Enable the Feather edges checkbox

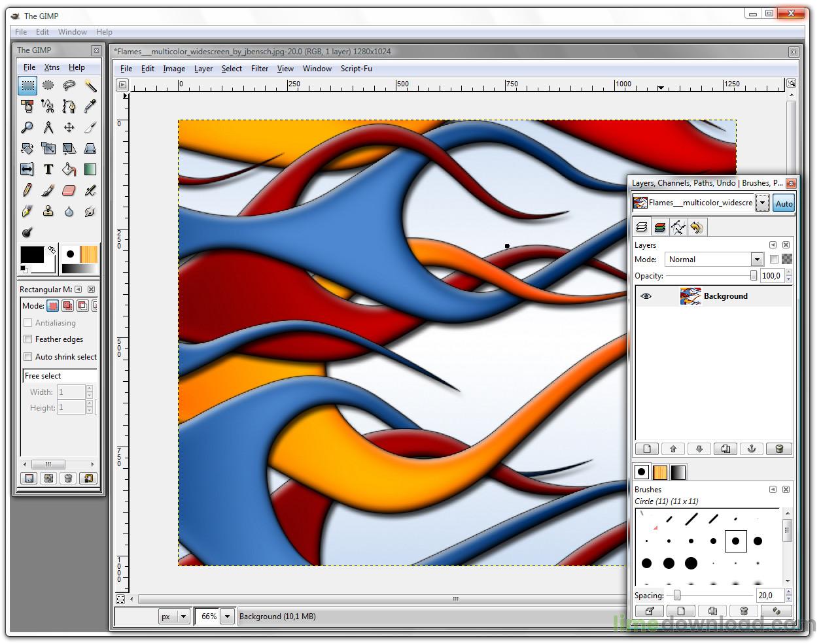pos(28,339)
